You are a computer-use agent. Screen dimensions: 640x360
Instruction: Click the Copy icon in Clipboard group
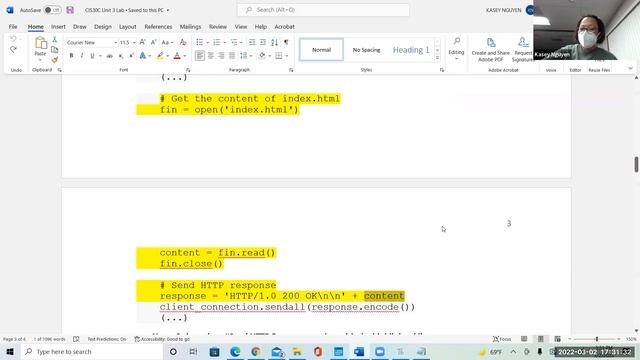click(54, 49)
